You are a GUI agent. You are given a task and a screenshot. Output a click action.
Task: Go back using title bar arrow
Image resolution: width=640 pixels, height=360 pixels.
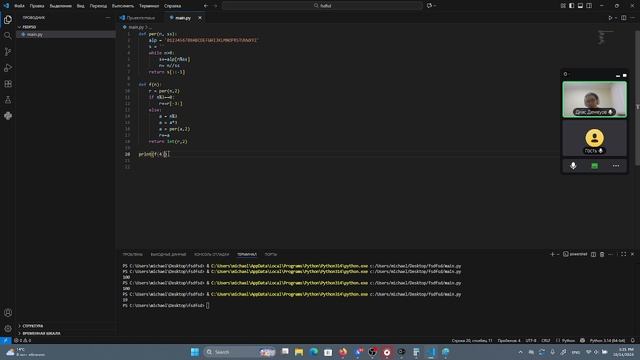click(x=206, y=6)
